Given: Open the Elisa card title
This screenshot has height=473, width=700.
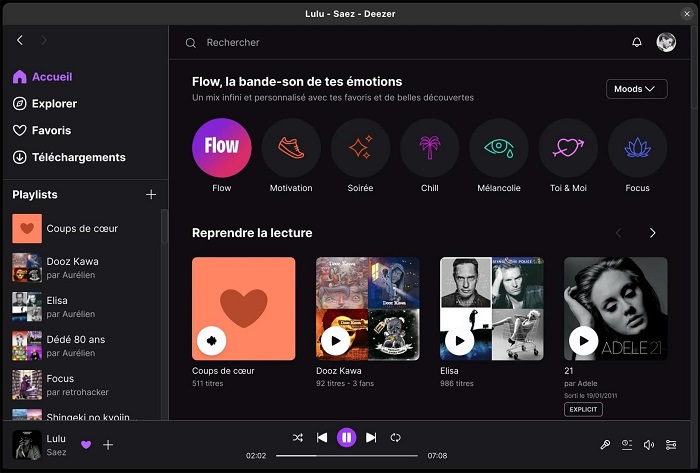Looking at the screenshot, I should (449, 371).
